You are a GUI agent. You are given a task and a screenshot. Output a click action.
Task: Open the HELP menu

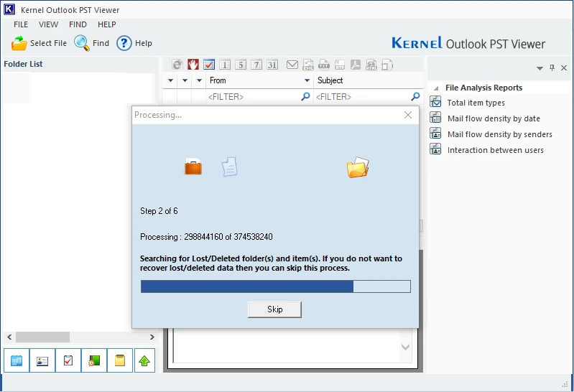coord(106,24)
